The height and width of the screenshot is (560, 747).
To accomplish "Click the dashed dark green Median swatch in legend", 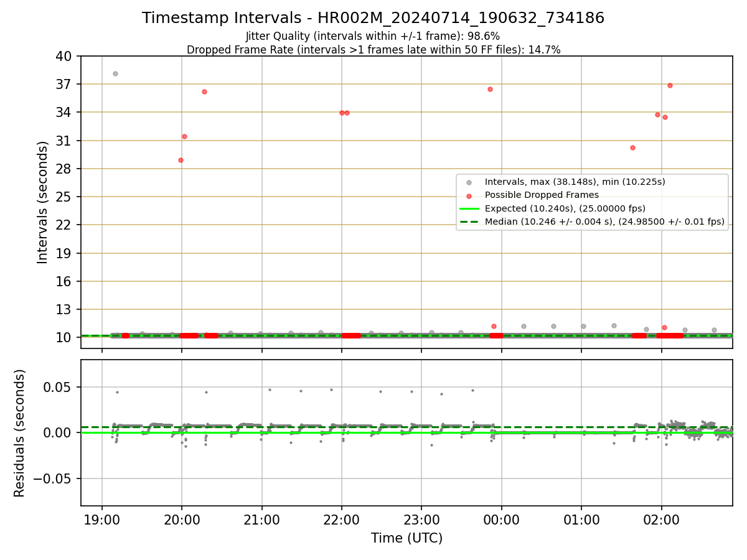I will click(469, 222).
